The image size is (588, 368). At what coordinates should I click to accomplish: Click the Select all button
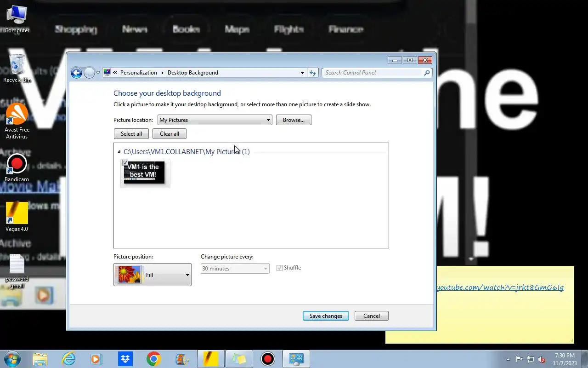131,134
